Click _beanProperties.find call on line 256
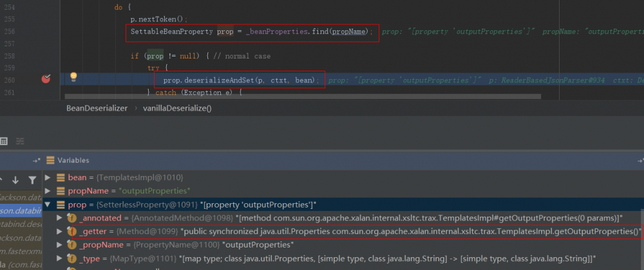 [287, 32]
